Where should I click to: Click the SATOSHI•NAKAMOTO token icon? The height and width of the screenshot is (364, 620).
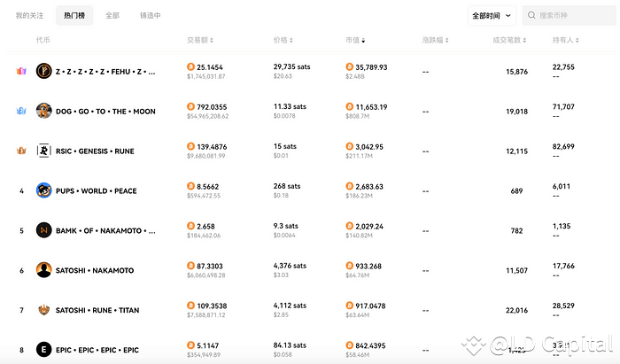coord(43,270)
